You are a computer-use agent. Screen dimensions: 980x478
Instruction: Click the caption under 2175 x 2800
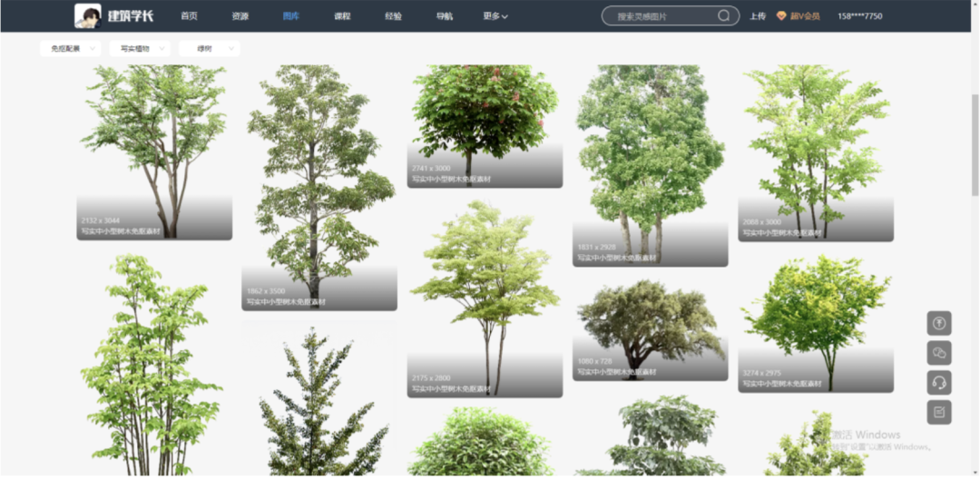(451, 388)
